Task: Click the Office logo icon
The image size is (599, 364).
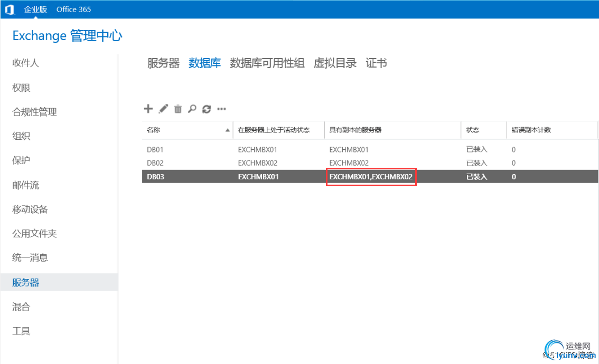Action: pos(10,9)
